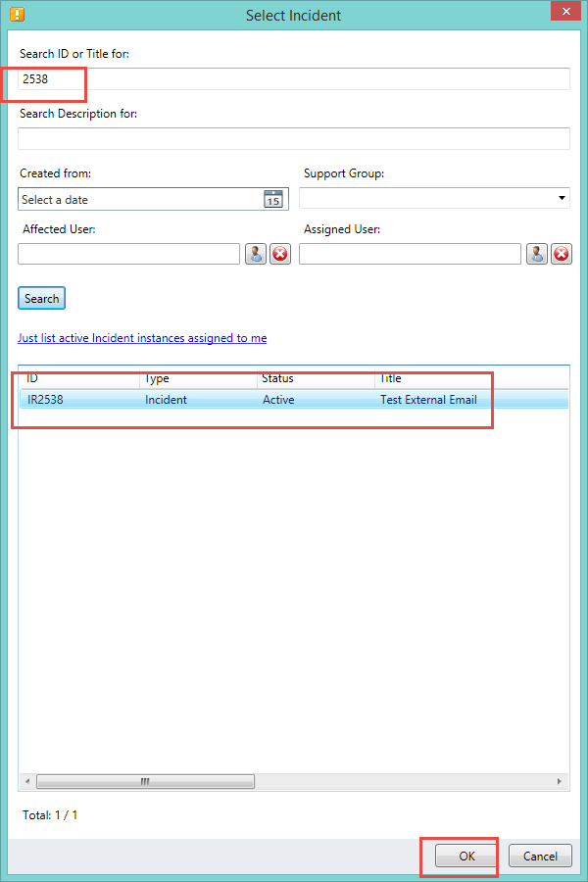Focus the Search Description input field
The width and height of the screenshot is (588, 882).
294,138
